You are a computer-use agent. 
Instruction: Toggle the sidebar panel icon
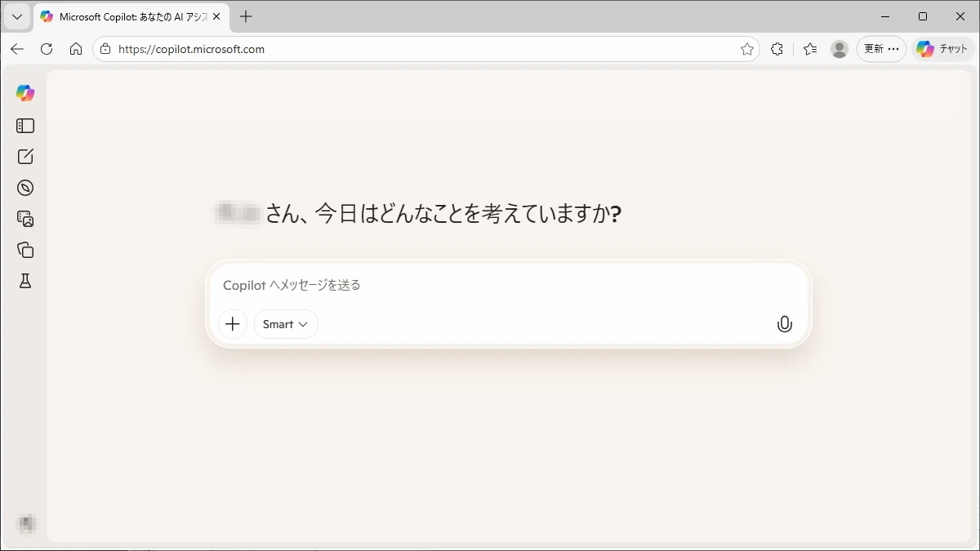pos(25,126)
